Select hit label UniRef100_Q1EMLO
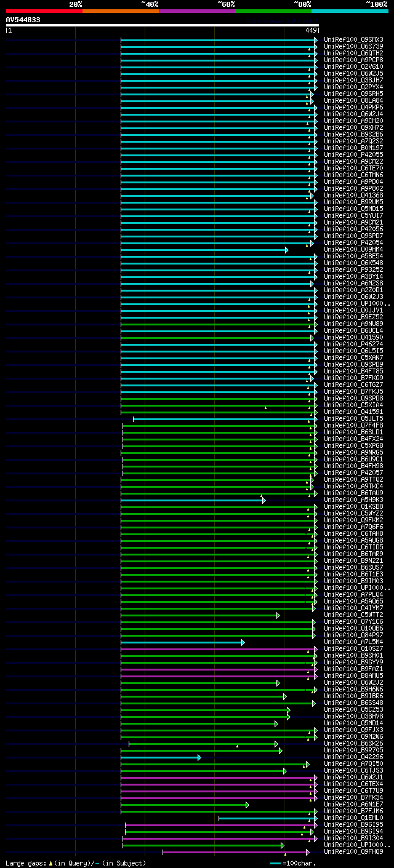 pyautogui.click(x=353, y=818)
